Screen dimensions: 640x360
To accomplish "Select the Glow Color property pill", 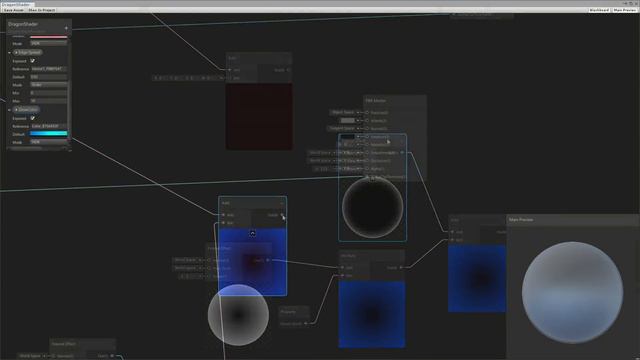I will click(26, 109).
